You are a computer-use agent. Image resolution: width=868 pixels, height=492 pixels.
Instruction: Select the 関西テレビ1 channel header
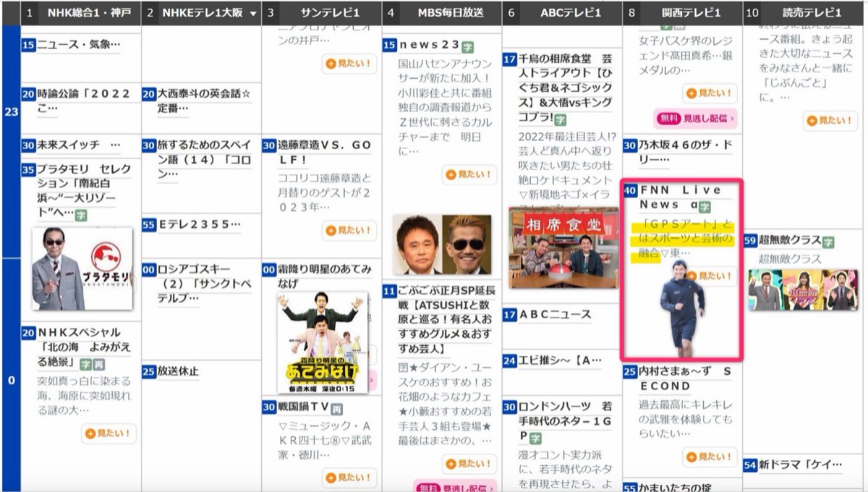[682, 13]
